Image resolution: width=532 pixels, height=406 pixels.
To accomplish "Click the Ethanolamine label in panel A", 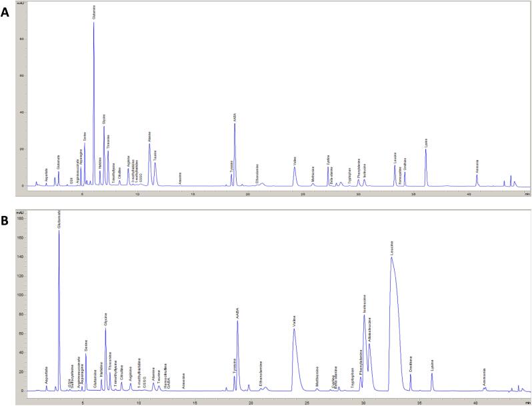I will (x=257, y=174).
